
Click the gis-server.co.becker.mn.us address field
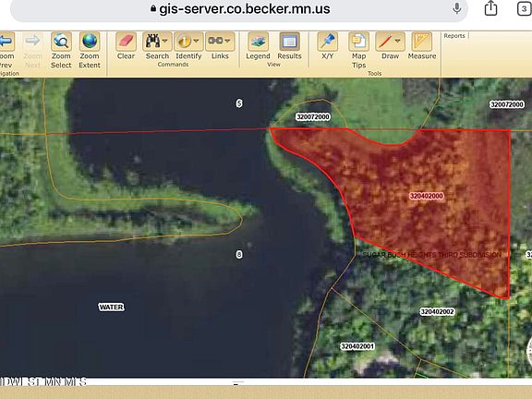(x=239, y=9)
